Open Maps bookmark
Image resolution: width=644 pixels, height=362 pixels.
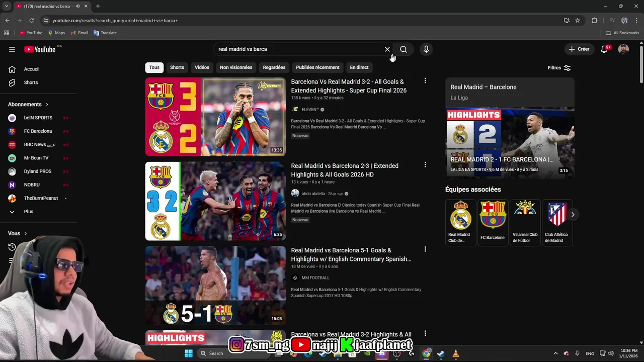(56, 33)
